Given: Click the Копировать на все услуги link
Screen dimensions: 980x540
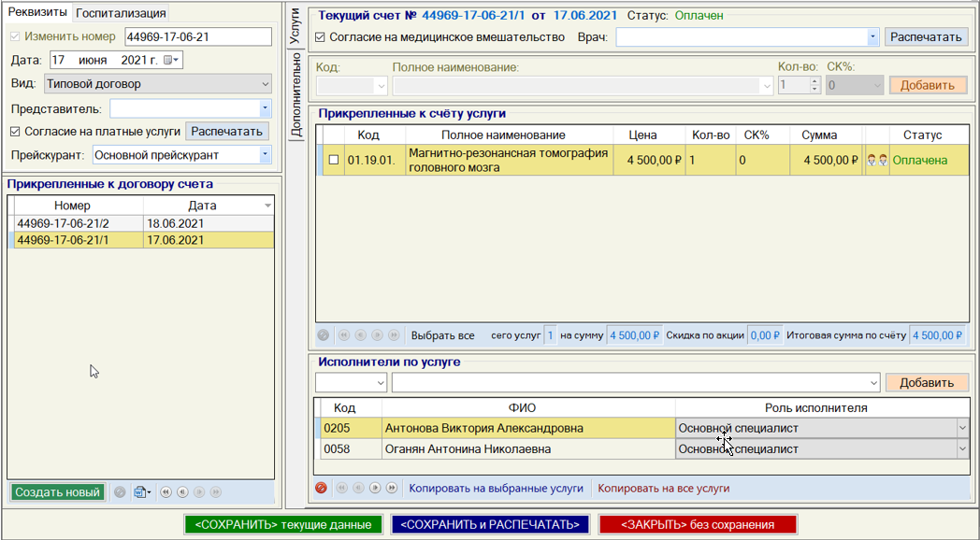Looking at the screenshot, I should point(663,488).
